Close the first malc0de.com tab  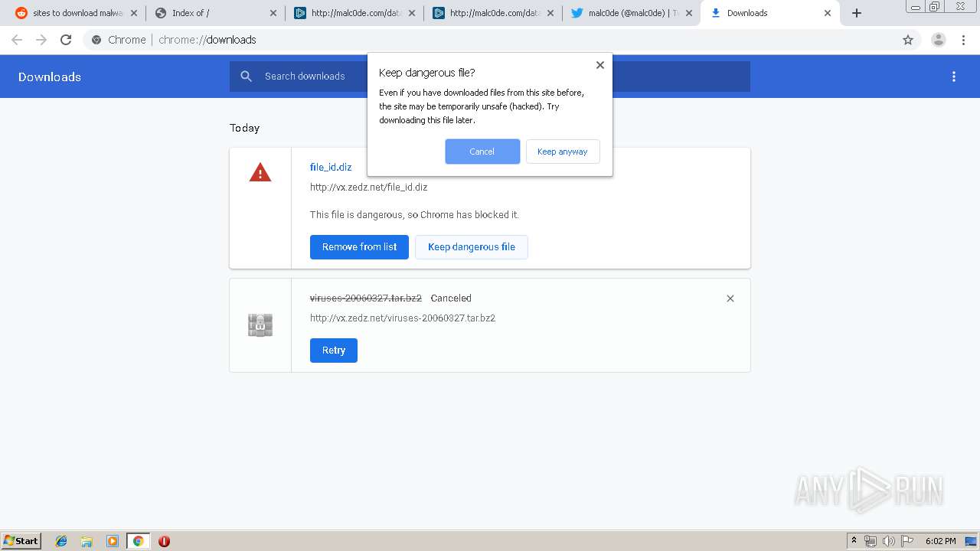[412, 13]
